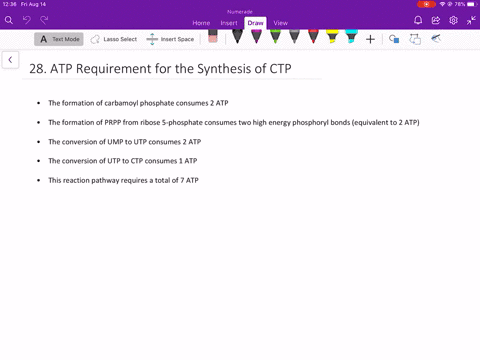Screen dimensions: 480x360
Task: Open the Home ribbon tab
Action: point(201,23)
